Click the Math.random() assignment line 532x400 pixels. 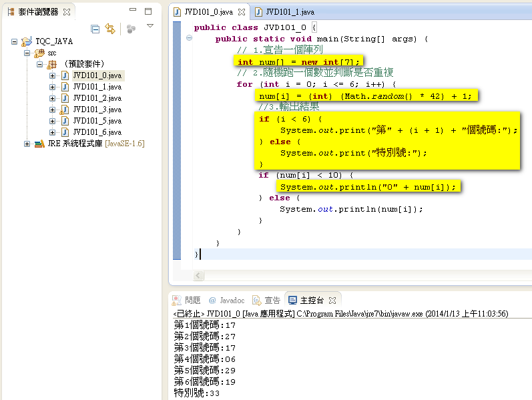(x=365, y=96)
